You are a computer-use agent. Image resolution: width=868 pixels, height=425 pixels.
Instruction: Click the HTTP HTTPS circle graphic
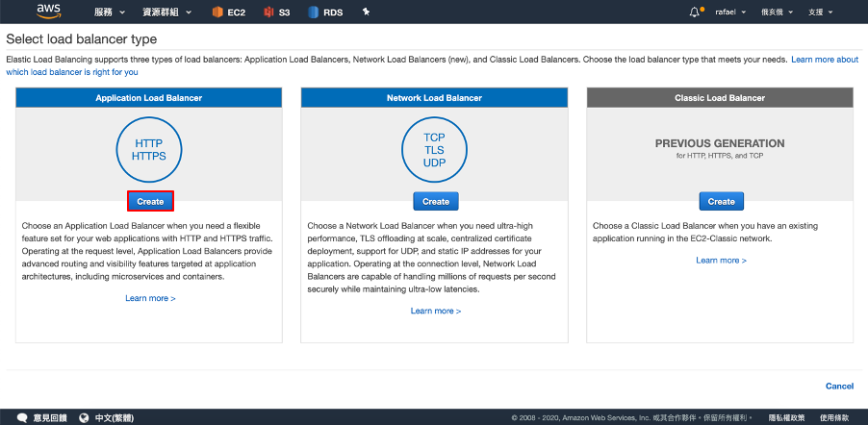149,149
